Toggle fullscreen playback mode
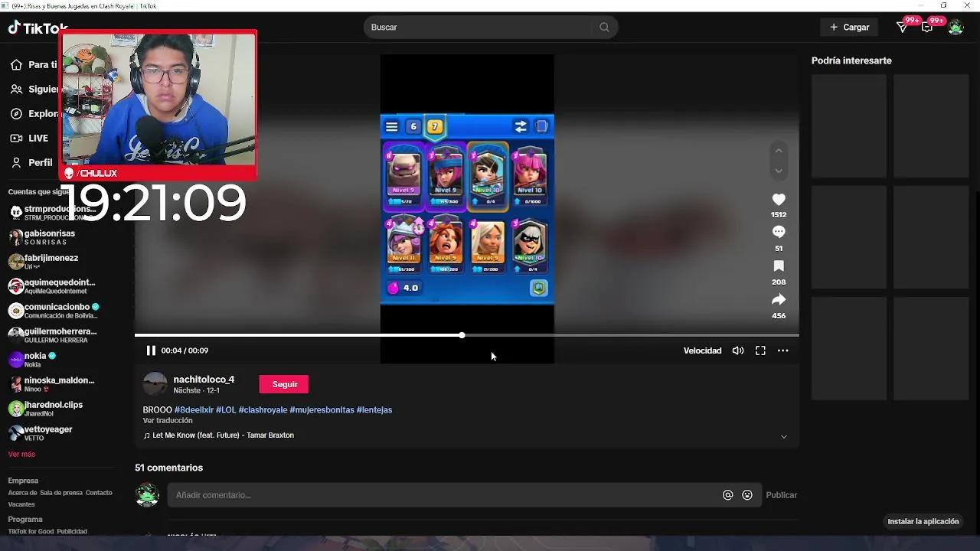Screen dimensions: 980x551 [x=760, y=350]
